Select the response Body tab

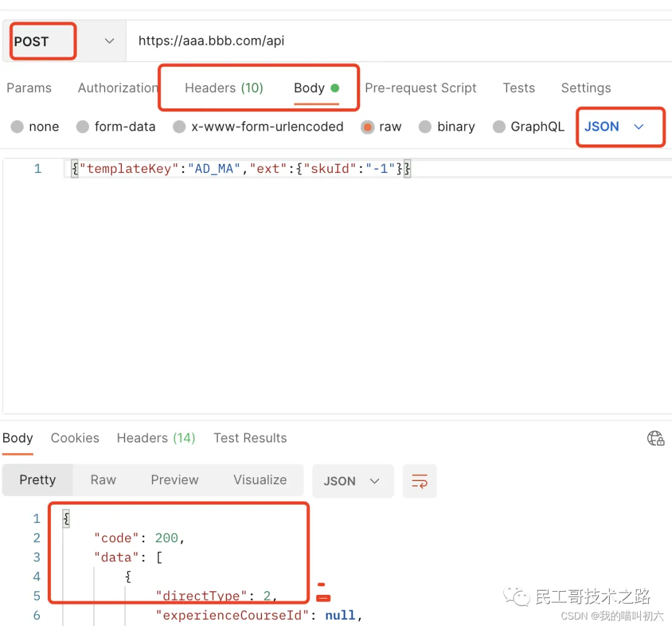17,438
